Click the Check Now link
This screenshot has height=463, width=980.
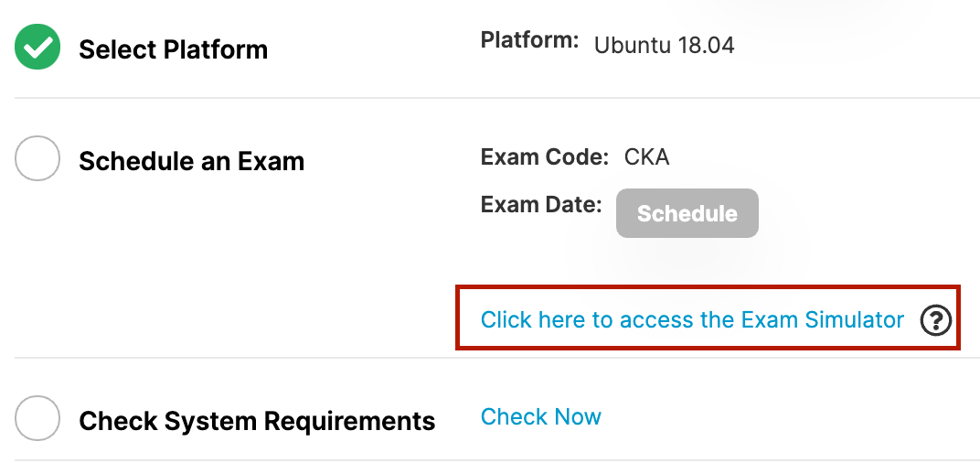coord(540,417)
